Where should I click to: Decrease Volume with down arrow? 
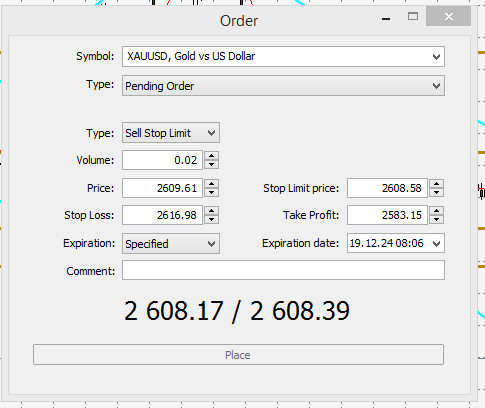[211, 164]
